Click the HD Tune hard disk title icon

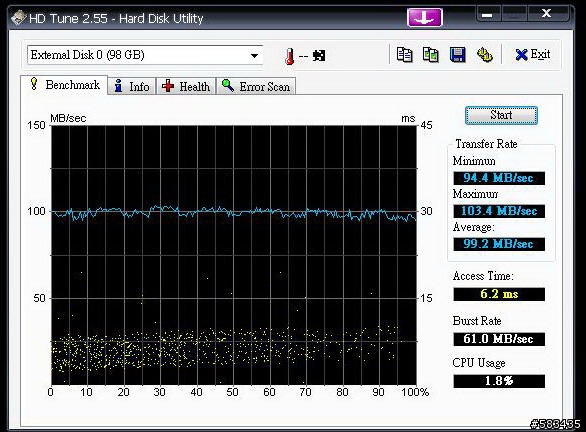click(19, 18)
